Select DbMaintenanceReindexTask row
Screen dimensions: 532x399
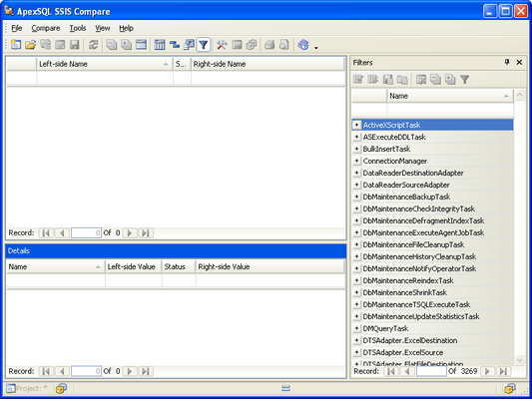[x=432, y=280]
